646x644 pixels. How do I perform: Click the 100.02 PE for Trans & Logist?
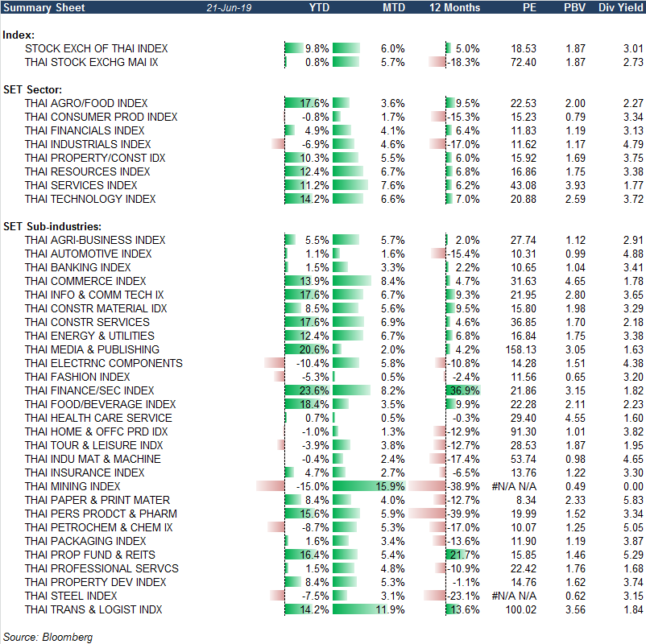coord(521,609)
